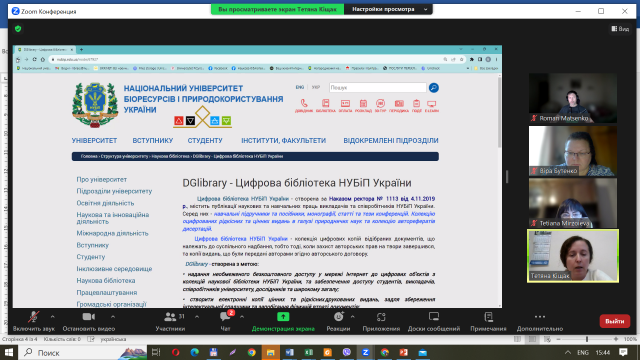Open the Вид view menu

620,29
